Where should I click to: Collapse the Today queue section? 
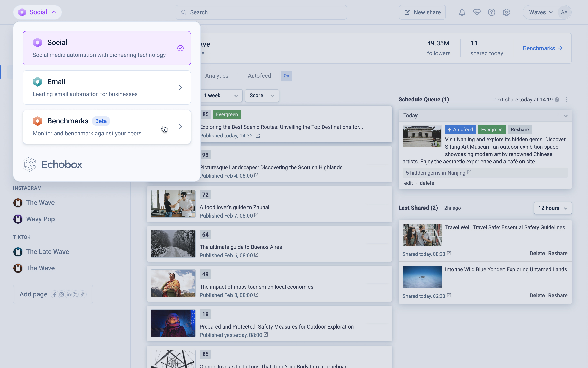[x=566, y=116]
